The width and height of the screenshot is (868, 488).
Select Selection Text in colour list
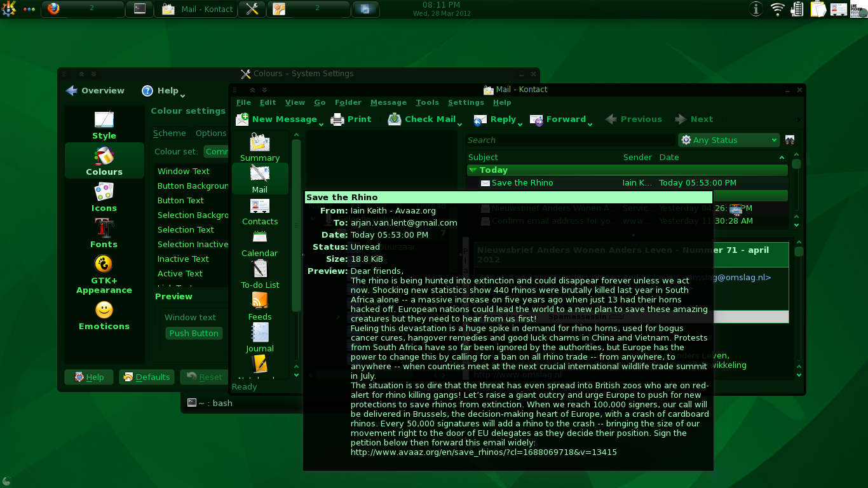[186, 229]
